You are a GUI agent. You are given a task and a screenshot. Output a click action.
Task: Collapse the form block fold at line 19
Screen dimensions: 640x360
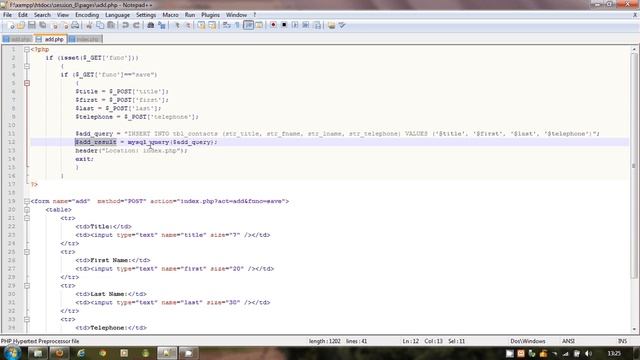(27, 201)
